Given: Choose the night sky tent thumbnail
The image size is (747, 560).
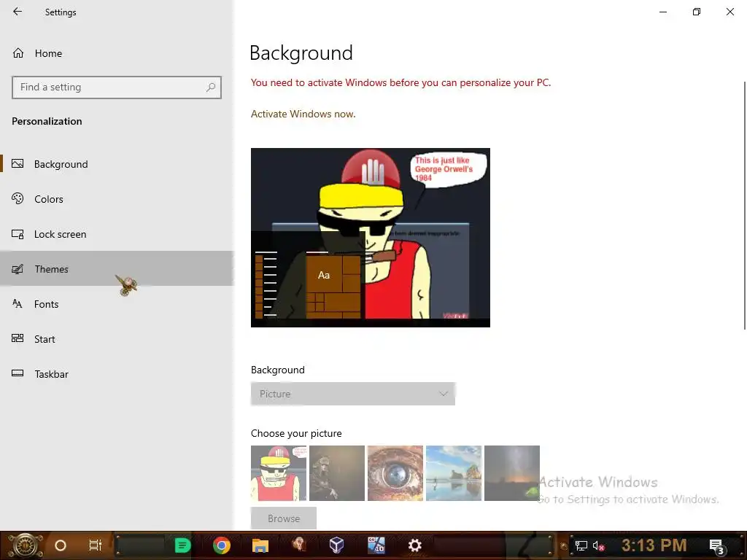Looking at the screenshot, I should click(x=512, y=472).
